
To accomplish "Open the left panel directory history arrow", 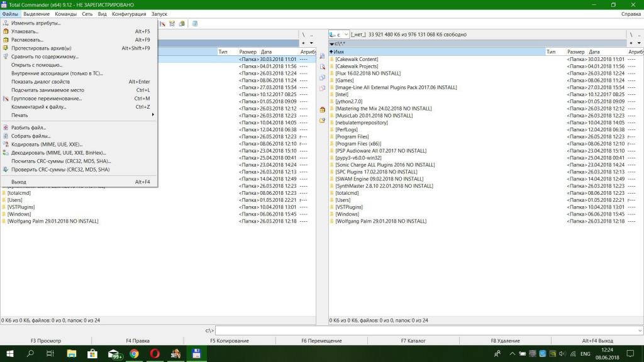I will 311,43.
